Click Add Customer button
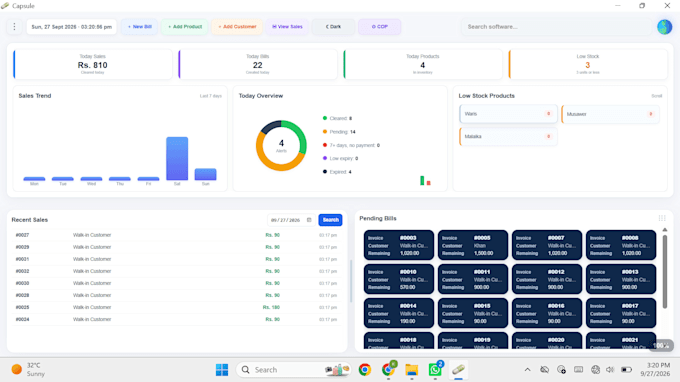Screen dimensions: 680x382 tap(237, 27)
